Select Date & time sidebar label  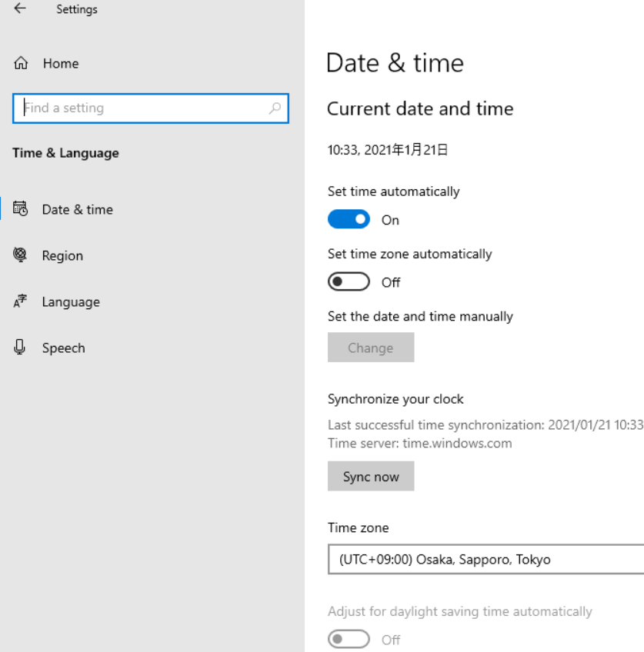pyautogui.click(x=77, y=210)
